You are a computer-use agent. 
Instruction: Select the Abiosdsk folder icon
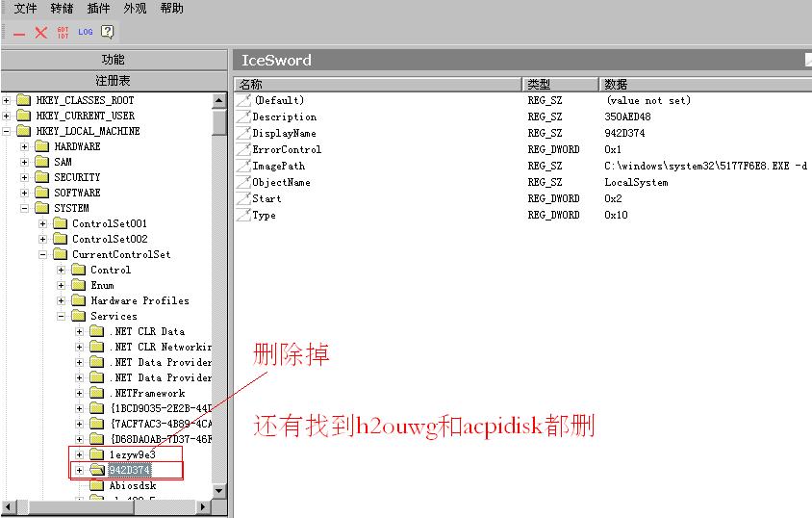[97, 485]
